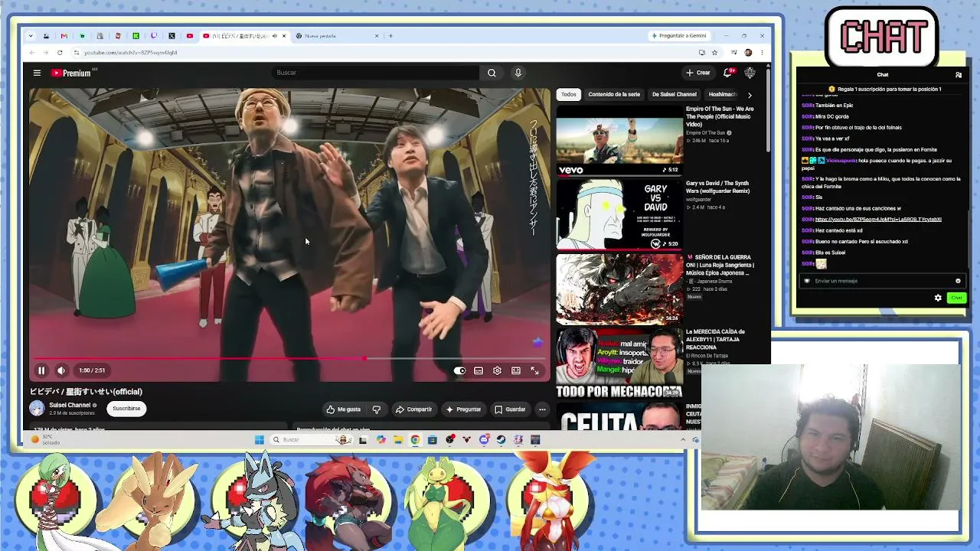Mute the video volume
980x551 pixels.
[61, 370]
